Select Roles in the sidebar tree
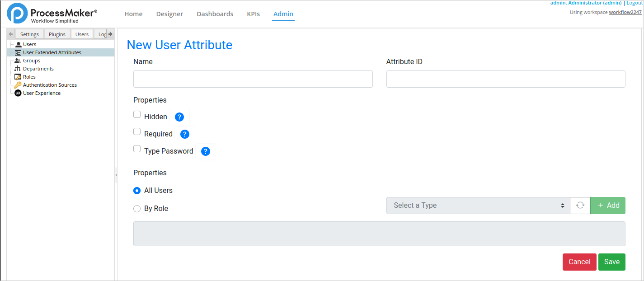 tap(29, 77)
